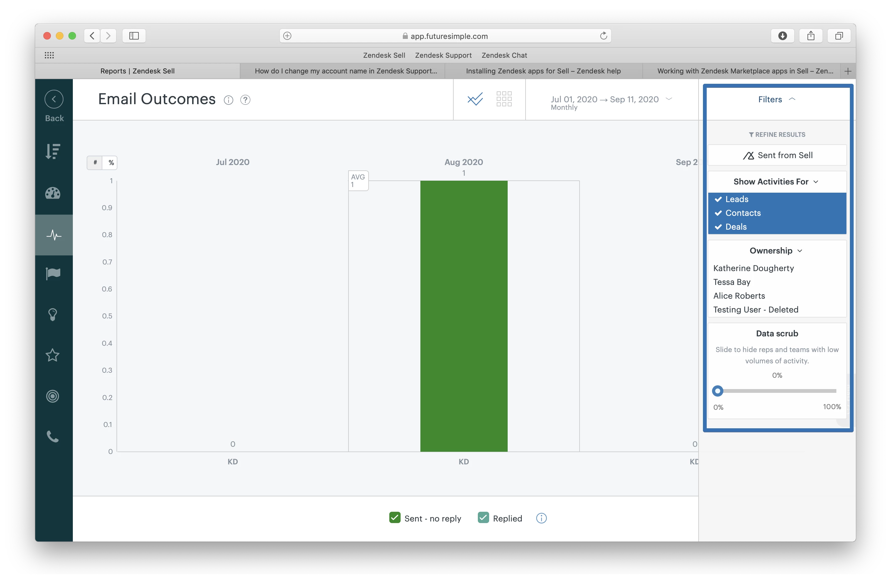
Task: Switch chart to percent view
Action: (111, 163)
